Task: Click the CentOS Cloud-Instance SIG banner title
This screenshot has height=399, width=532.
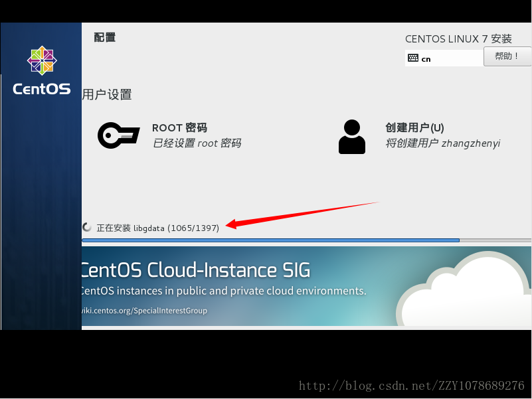Action: pos(196,270)
